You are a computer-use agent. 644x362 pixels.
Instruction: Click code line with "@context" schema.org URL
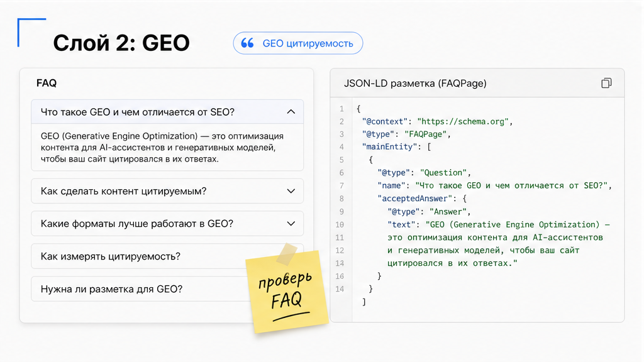point(438,121)
